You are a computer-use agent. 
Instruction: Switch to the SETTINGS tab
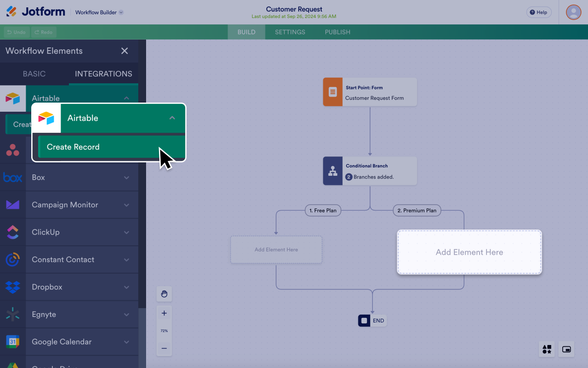[x=290, y=32]
